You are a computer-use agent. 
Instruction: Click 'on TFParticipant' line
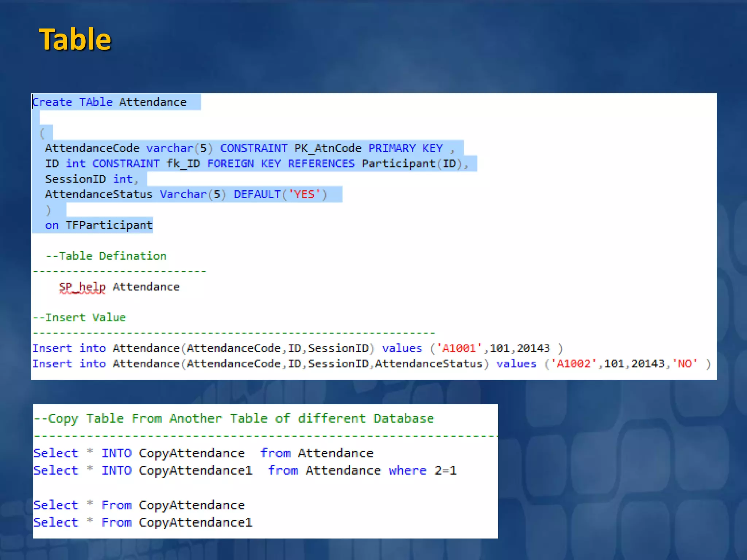(98, 225)
